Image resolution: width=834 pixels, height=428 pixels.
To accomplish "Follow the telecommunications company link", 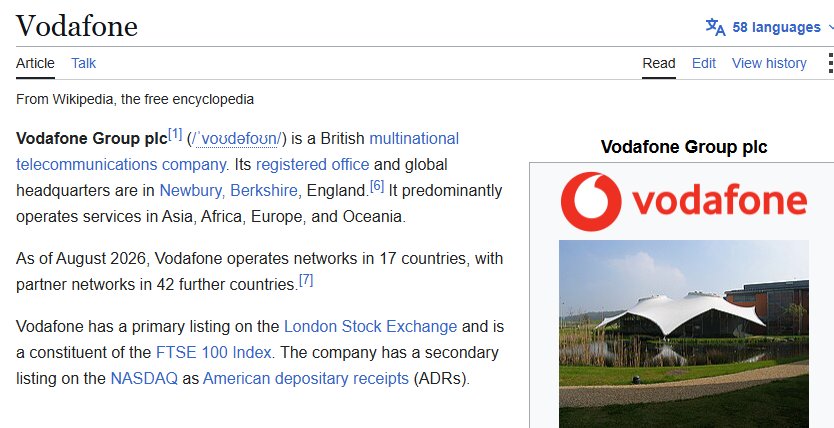I will point(121,165).
